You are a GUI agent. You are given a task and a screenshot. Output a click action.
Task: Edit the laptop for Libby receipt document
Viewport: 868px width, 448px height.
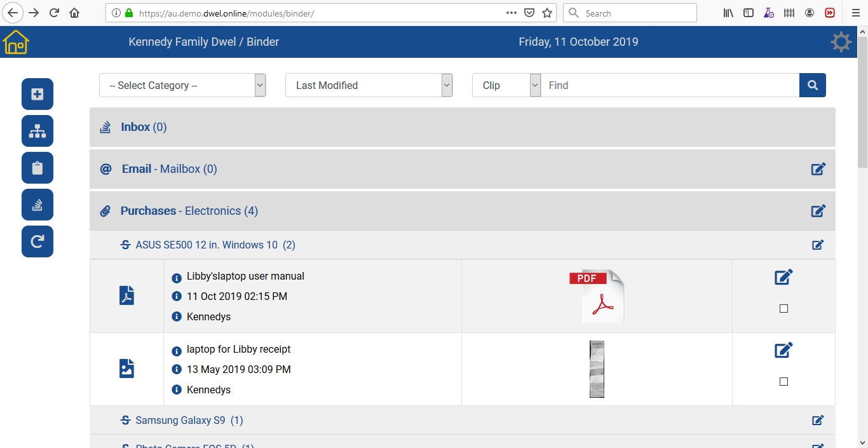pyautogui.click(x=783, y=350)
